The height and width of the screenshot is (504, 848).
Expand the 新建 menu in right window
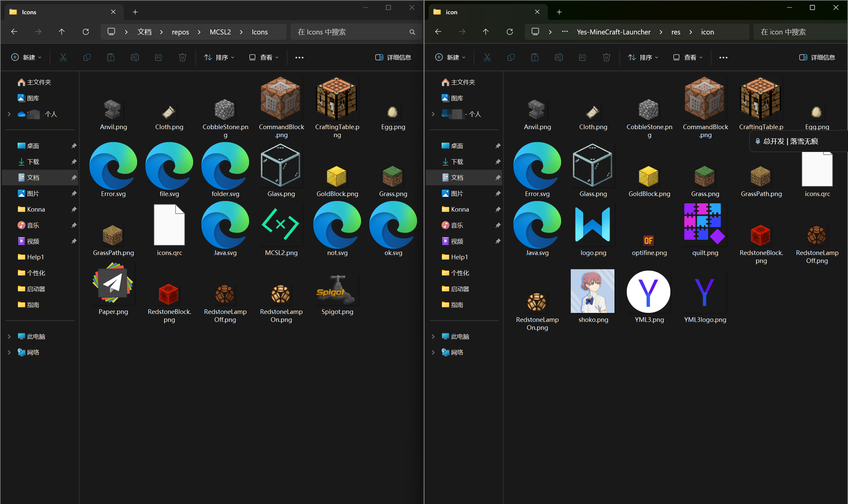(450, 57)
